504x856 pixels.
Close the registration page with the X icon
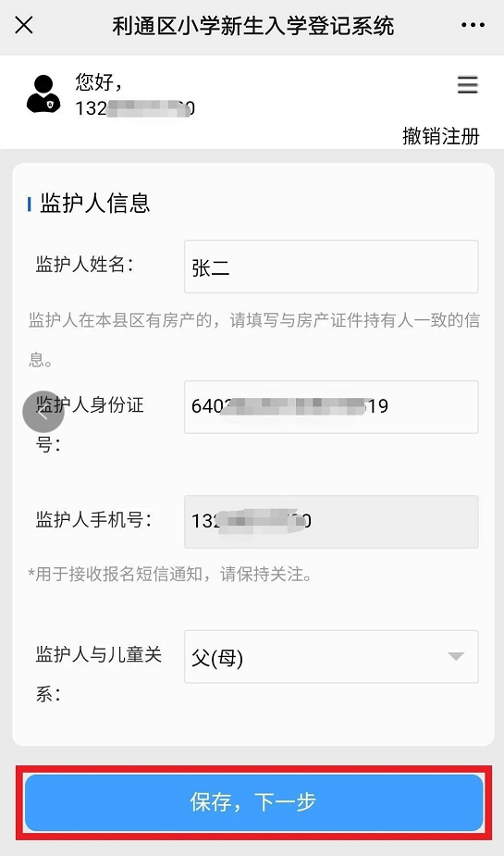[24, 25]
